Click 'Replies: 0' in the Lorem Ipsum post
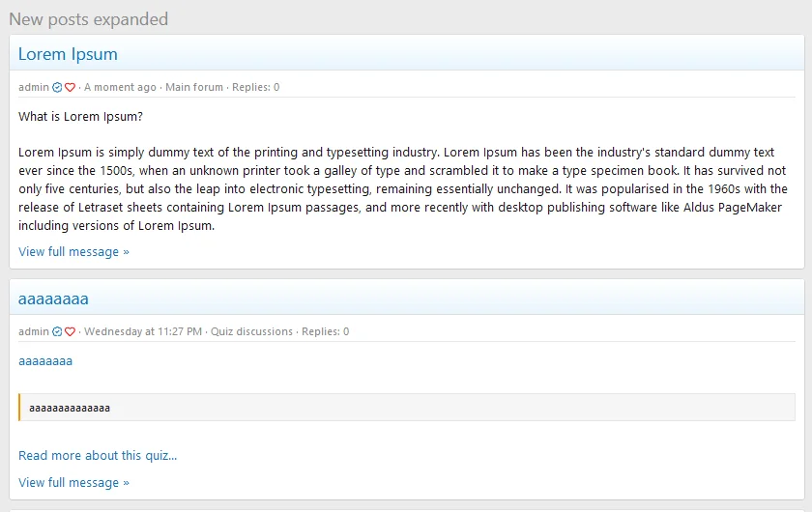 click(255, 88)
